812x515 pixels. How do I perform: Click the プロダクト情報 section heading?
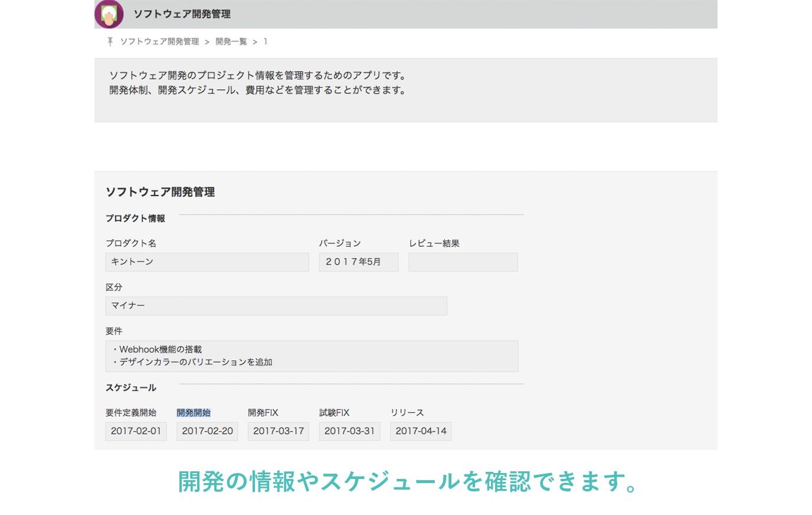135,219
